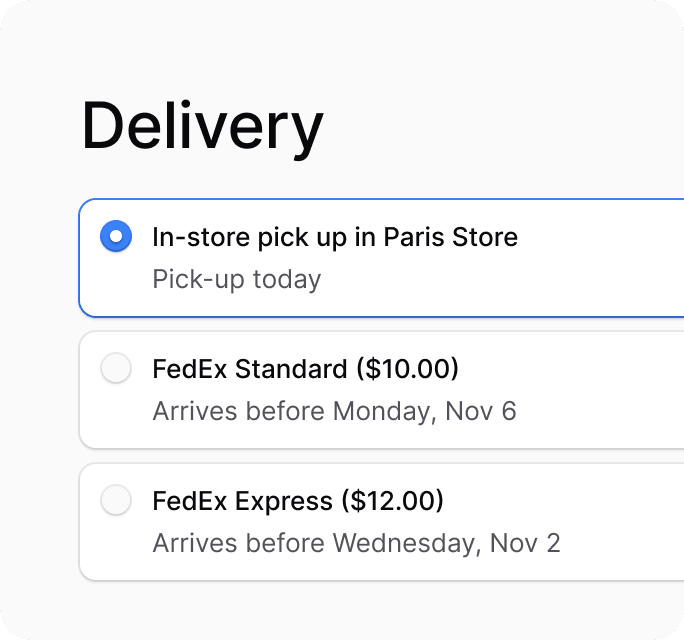
Task: Click the $12.00 price in FedEx Express
Action: (x=393, y=500)
